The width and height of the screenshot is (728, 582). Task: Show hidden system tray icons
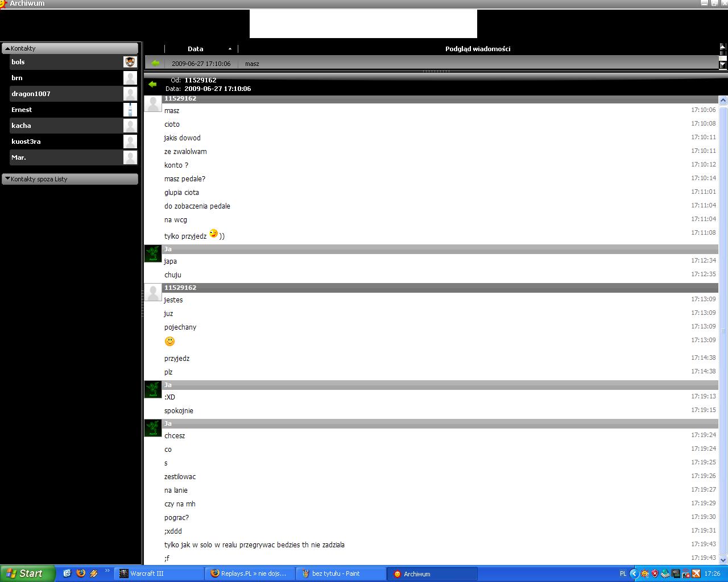634,573
